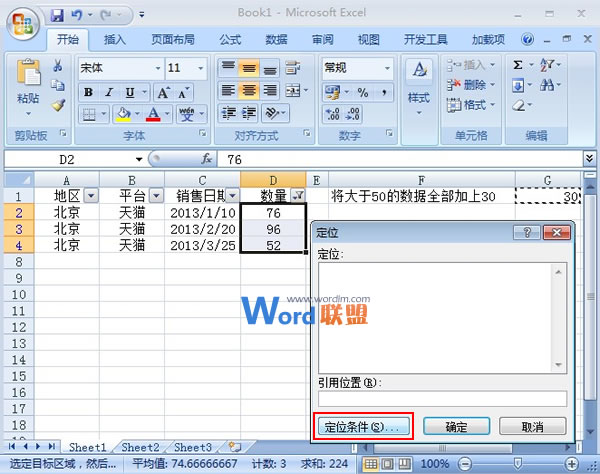Increase decimal places
Screen dimensions: 600x474
click(x=333, y=114)
